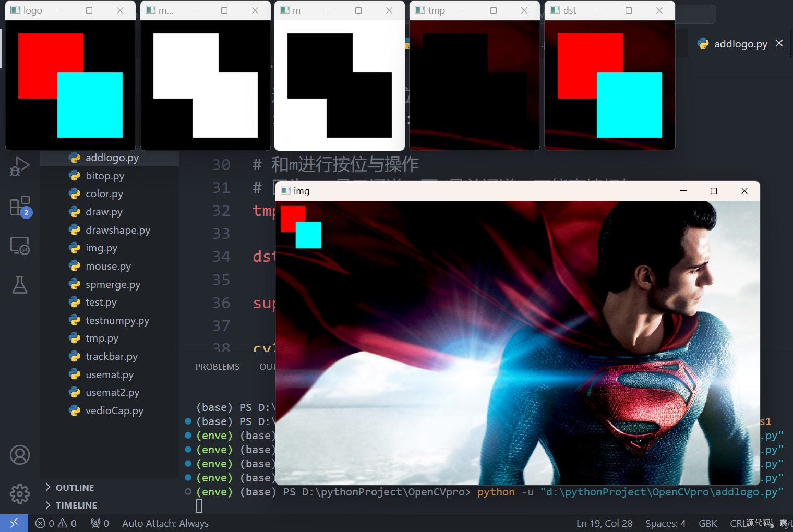Expand the OUTLINE section

coord(109,487)
